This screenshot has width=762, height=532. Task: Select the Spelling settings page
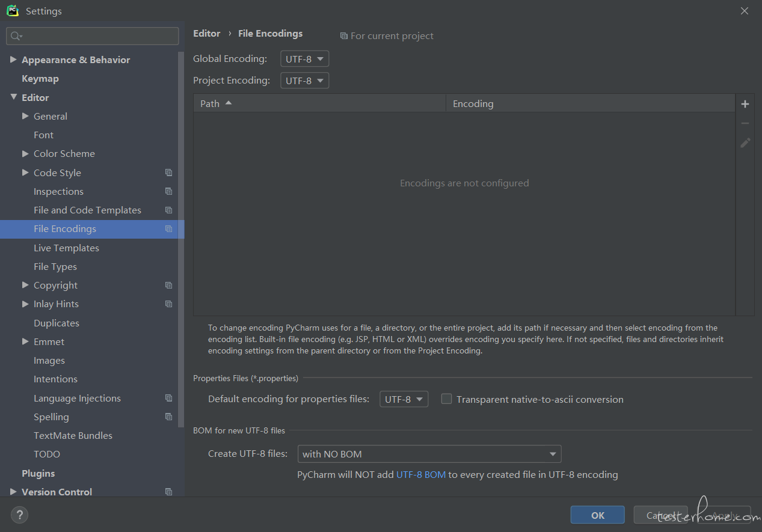[51, 417]
